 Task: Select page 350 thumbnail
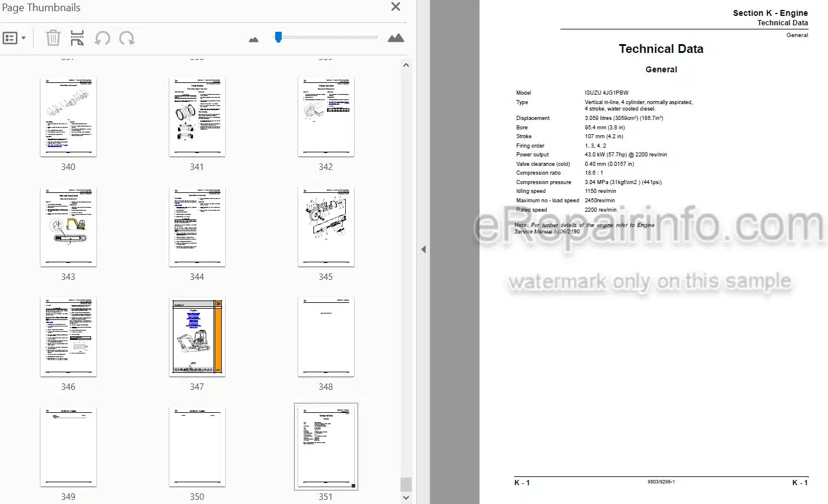tap(197, 447)
